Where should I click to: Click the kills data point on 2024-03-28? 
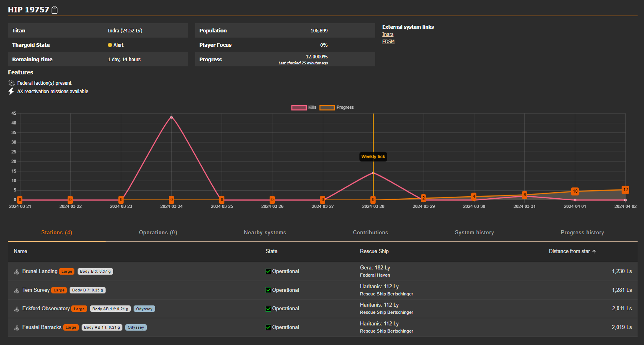point(373,173)
